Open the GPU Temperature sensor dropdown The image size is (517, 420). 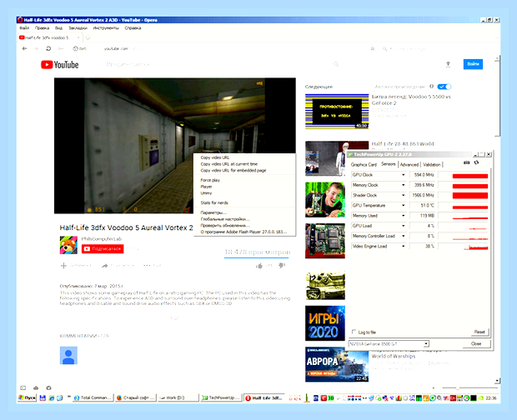click(x=403, y=206)
